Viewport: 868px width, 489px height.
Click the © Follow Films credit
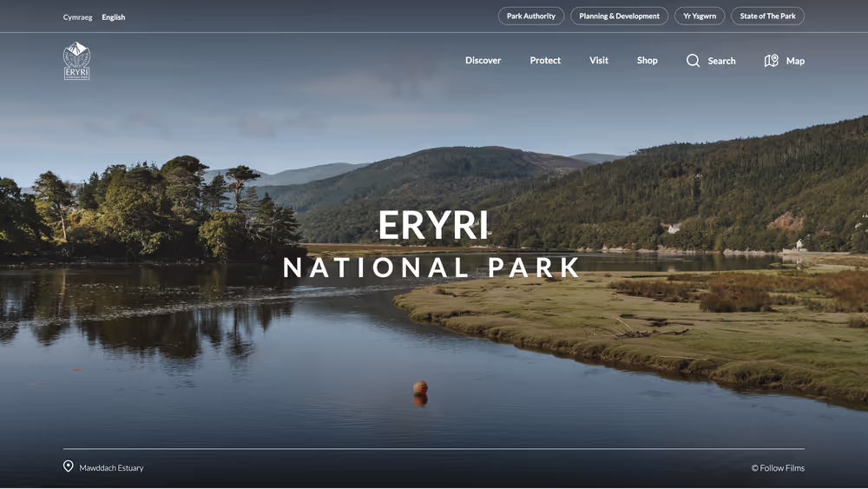point(778,468)
